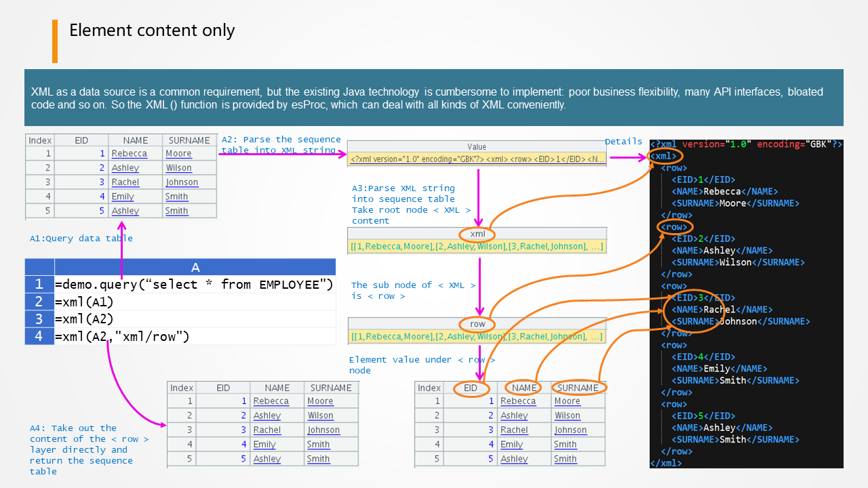Click column header A in the script grid
The height and width of the screenshot is (488, 868).
coord(195,267)
